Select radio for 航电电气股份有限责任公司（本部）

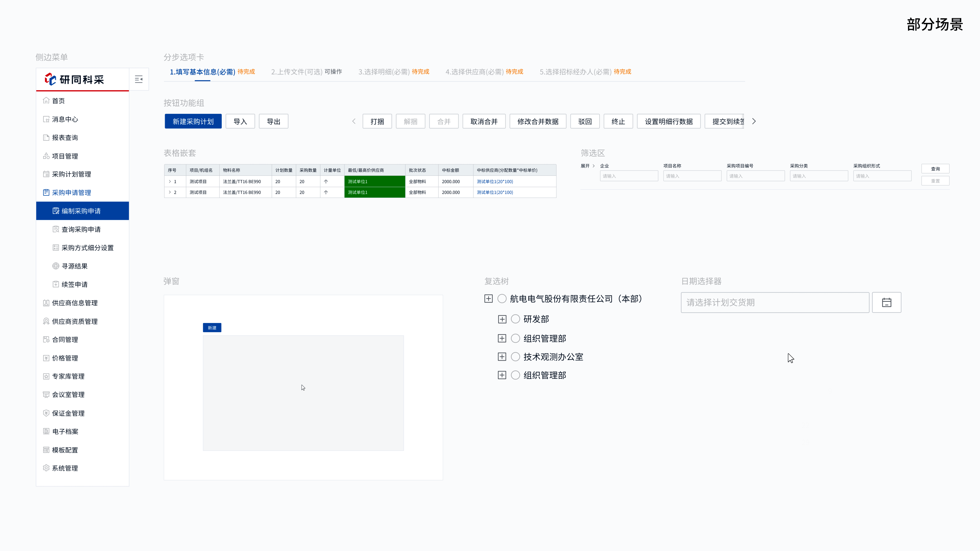point(502,298)
